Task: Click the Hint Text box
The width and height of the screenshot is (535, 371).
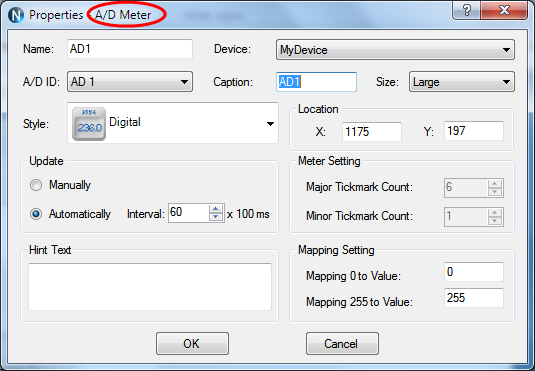Action: pos(150,287)
